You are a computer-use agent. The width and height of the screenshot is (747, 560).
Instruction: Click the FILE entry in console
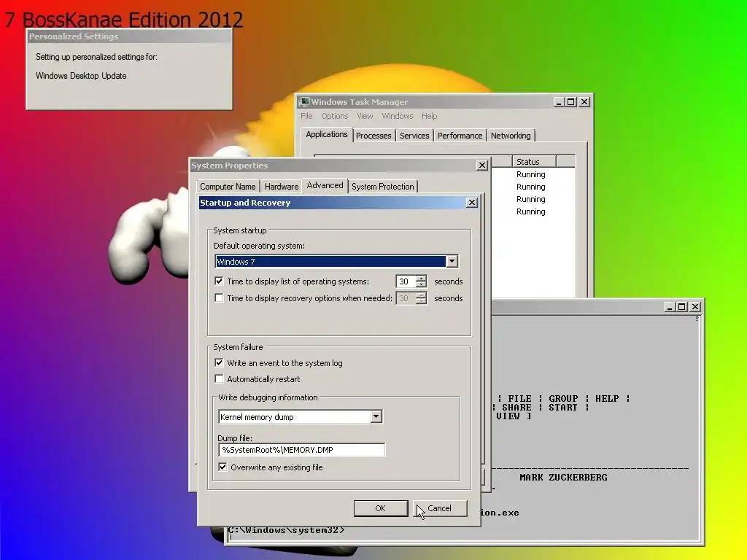click(x=519, y=398)
